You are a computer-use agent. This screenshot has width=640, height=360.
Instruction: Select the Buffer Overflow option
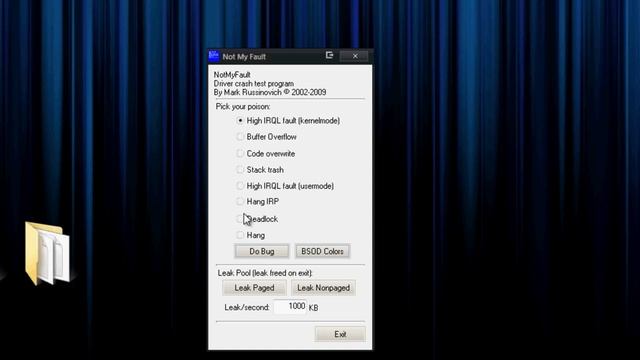point(240,137)
